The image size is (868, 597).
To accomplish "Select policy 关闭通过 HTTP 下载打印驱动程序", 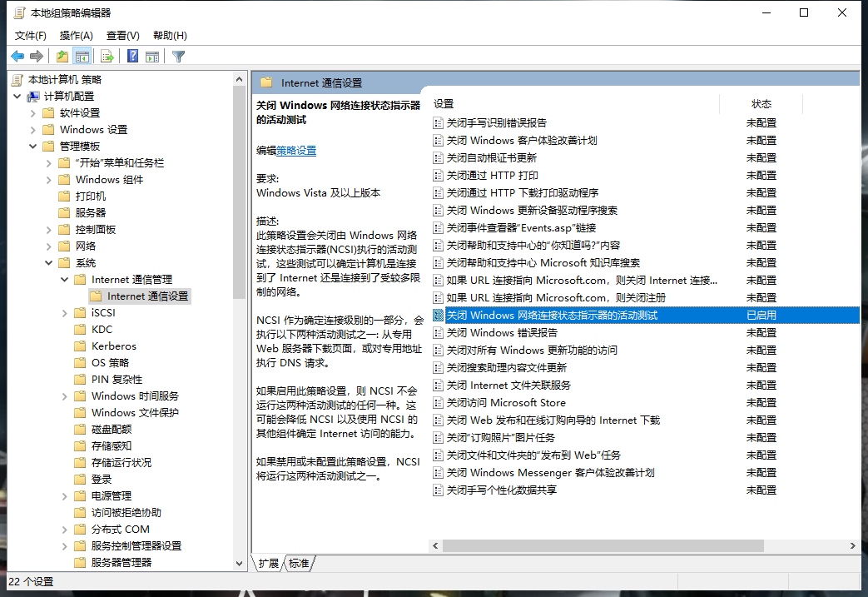I will [x=523, y=192].
